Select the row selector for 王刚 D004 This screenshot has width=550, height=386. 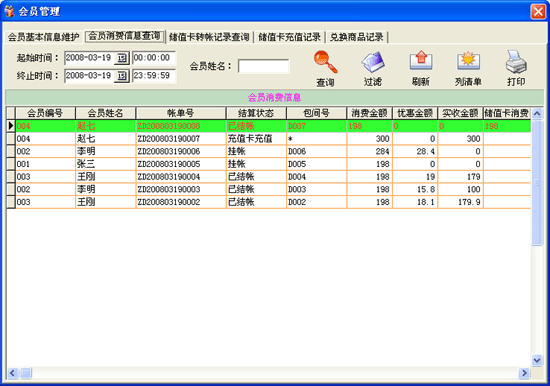(x=11, y=177)
